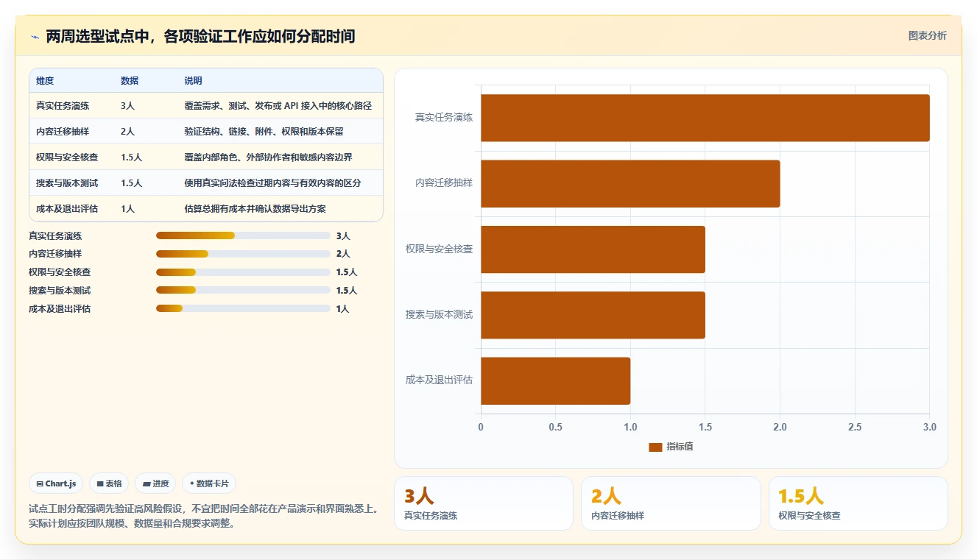The height and width of the screenshot is (560, 977).
Task: Click the 内容迁移抽样 chart bar
Action: pos(630,183)
